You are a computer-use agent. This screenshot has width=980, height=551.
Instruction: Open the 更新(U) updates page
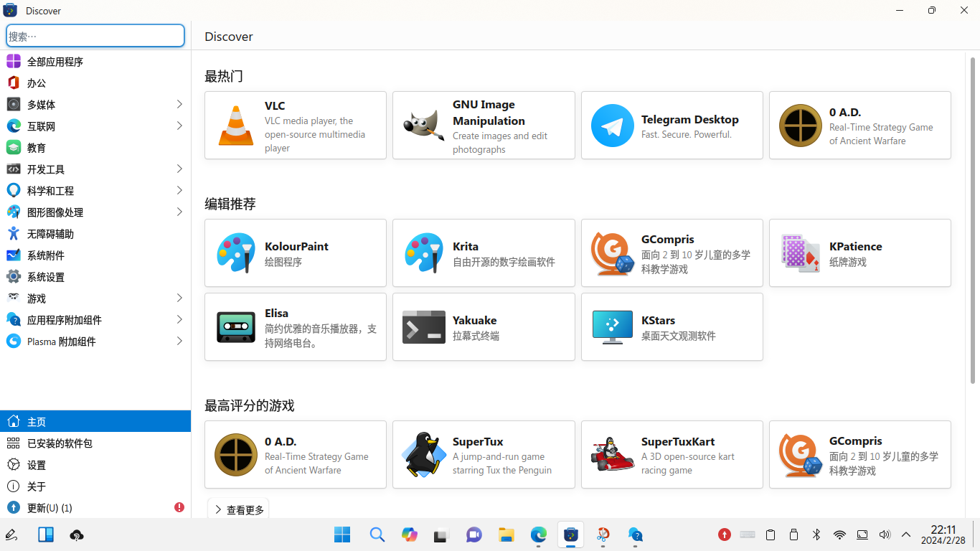coord(95,508)
